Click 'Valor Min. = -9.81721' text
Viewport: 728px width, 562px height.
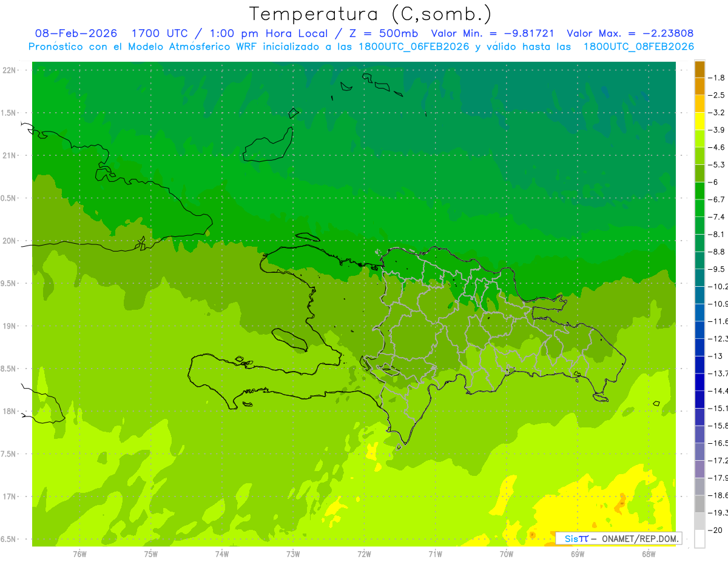(492, 33)
